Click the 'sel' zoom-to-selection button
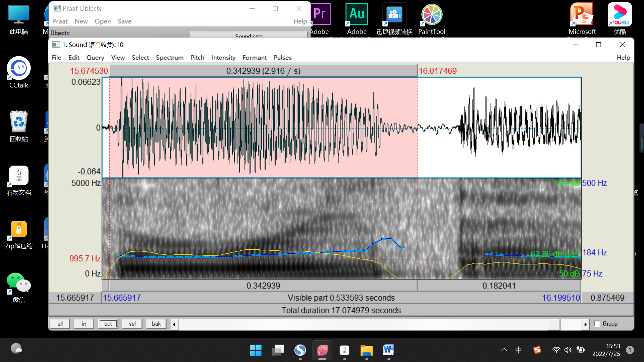Image resolution: width=644 pixels, height=362 pixels. click(x=132, y=324)
